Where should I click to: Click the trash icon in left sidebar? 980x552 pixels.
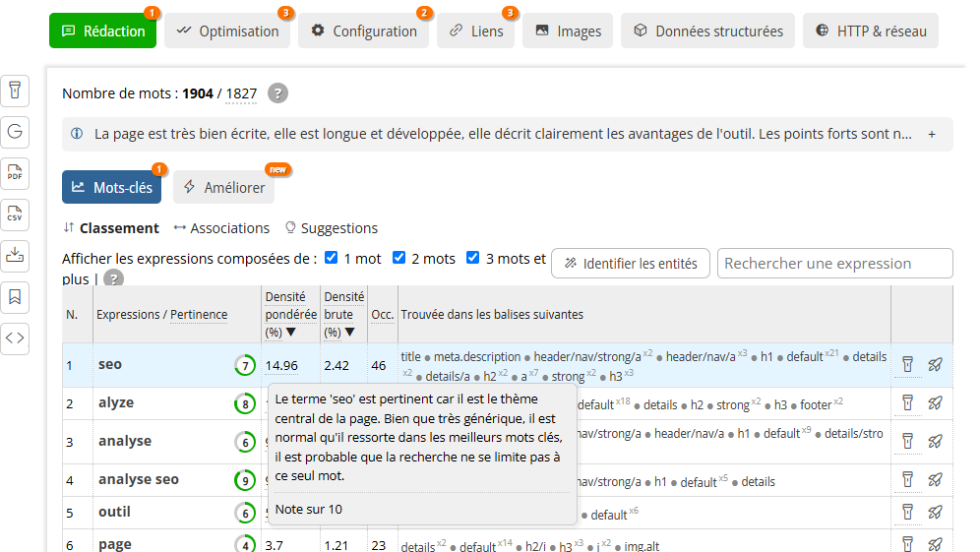pos(15,91)
